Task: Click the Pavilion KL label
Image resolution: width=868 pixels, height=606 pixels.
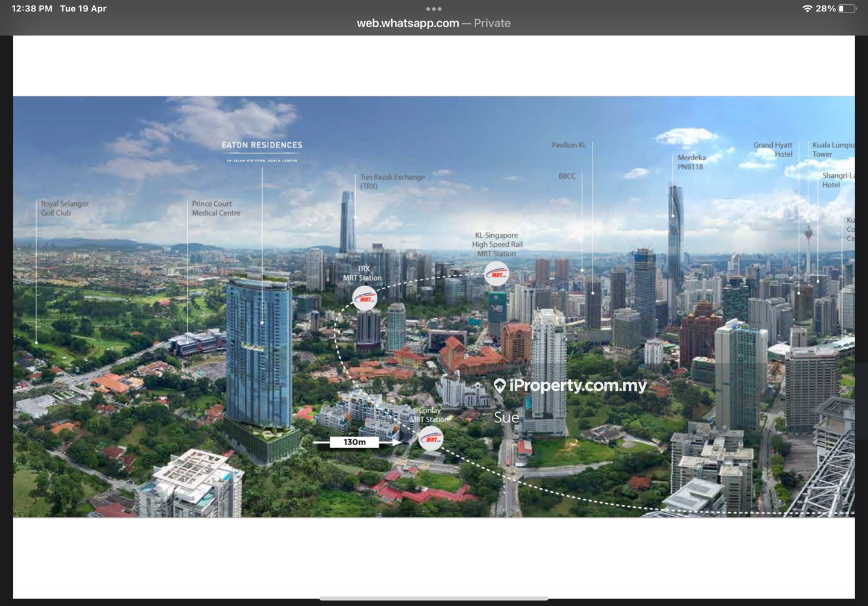Action: (x=568, y=145)
